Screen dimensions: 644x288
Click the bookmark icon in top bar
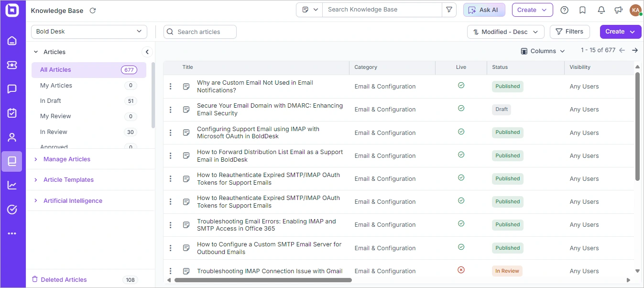[x=582, y=10]
